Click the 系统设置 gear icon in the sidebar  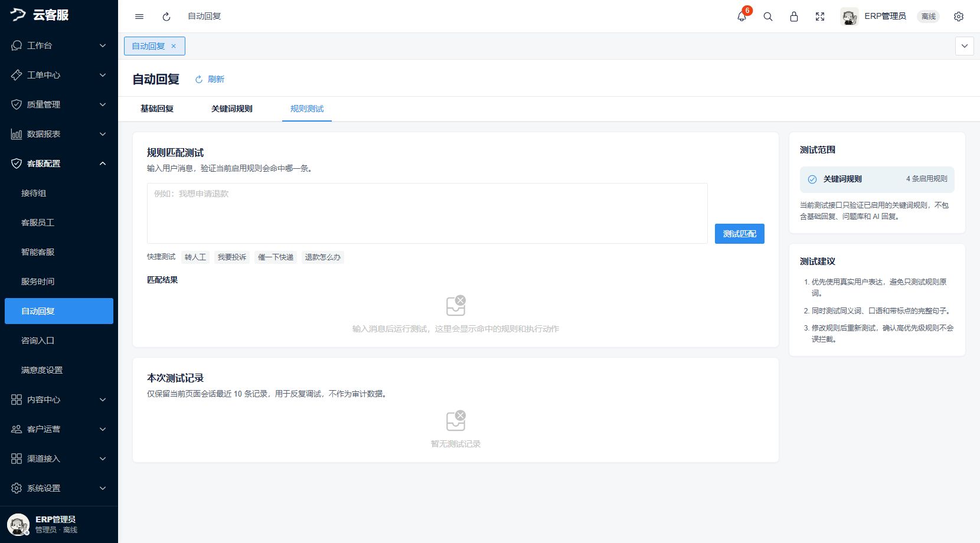(x=17, y=488)
